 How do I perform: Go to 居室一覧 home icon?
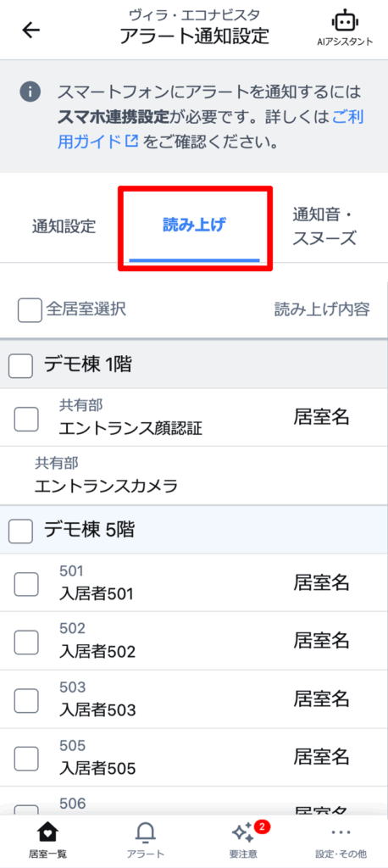point(47,832)
